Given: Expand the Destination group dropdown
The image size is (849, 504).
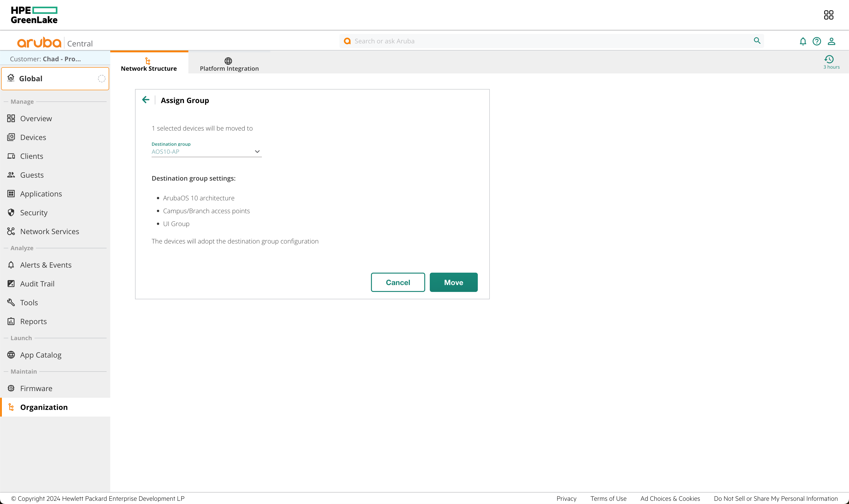Looking at the screenshot, I should (257, 151).
